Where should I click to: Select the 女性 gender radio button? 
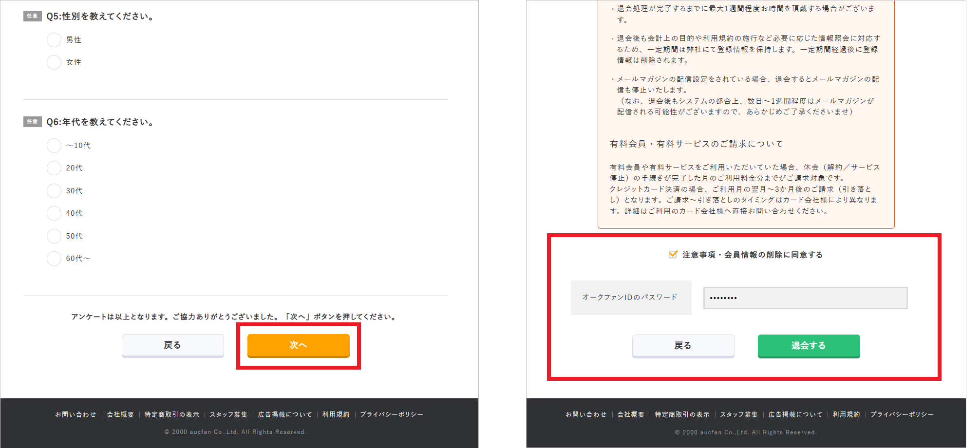pyautogui.click(x=54, y=62)
